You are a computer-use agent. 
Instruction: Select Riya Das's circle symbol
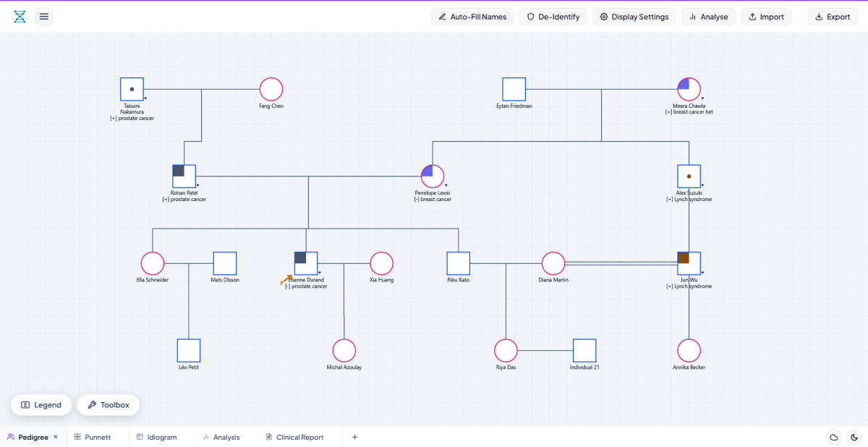pos(506,351)
